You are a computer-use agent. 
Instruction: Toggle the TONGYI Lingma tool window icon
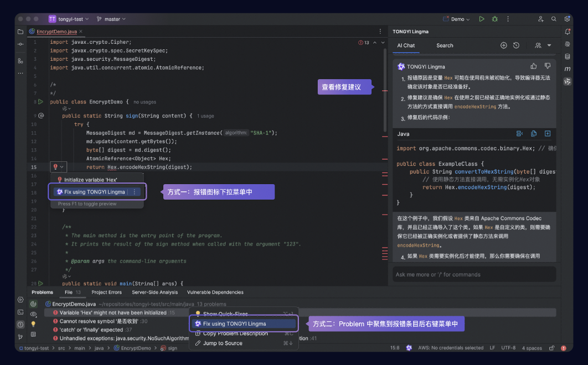click(568, 81)
